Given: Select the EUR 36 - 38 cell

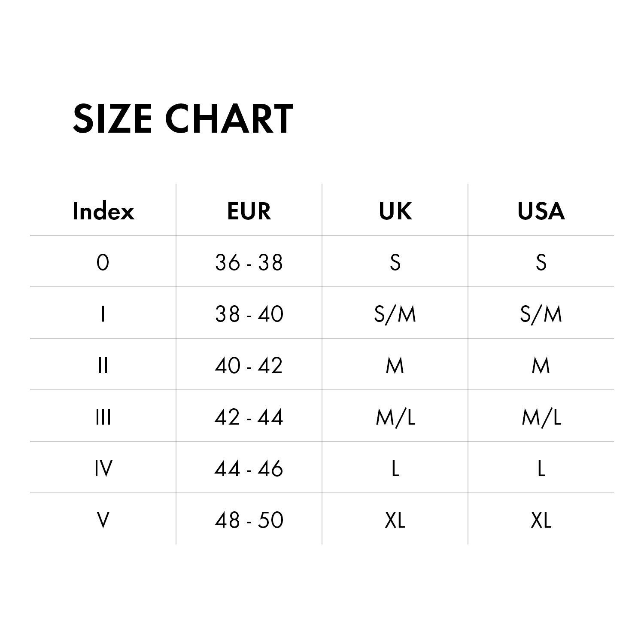Looking at the screenshot, I should (249, 262).
